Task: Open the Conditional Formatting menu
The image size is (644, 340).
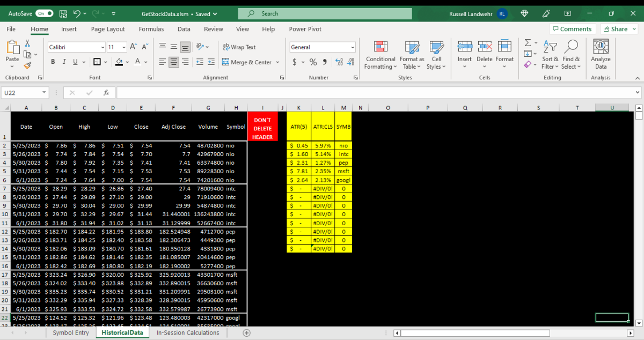Action: click(x=380, y=55)
